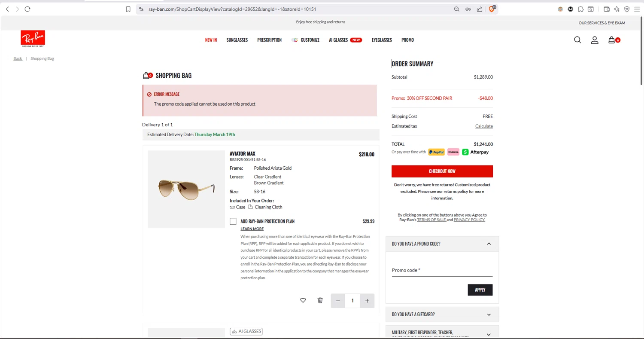Select the Afterpay payment badge
The image size is (644, 339).
475,152
